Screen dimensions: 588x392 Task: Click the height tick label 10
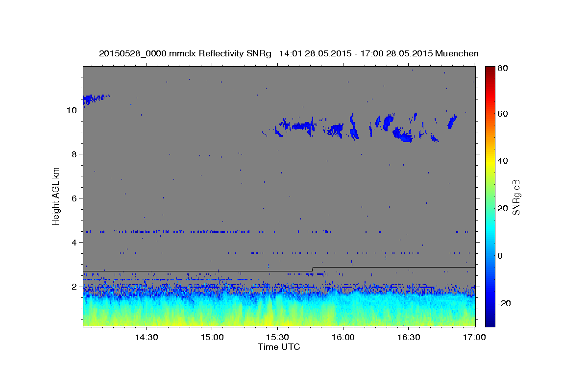point(72,110)
